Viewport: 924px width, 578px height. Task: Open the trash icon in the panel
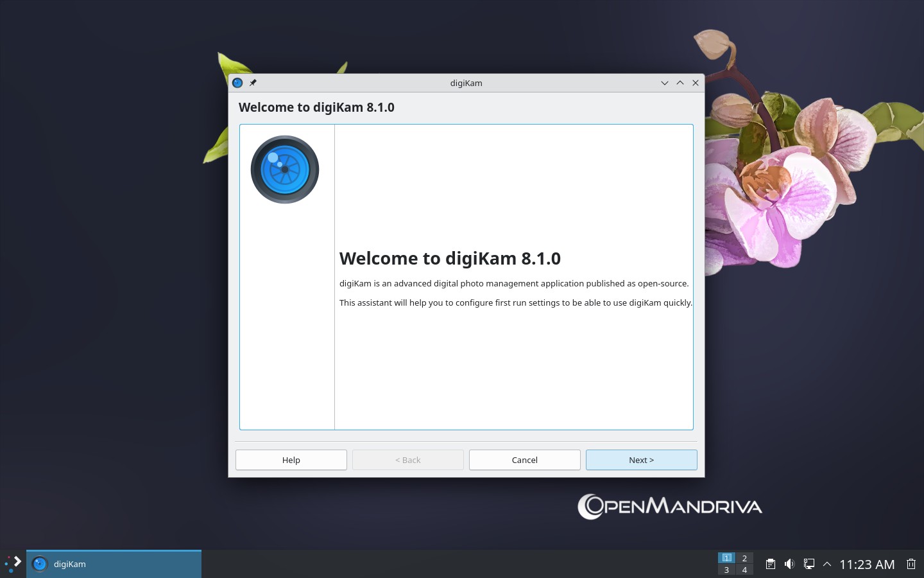tap(911, 564)
